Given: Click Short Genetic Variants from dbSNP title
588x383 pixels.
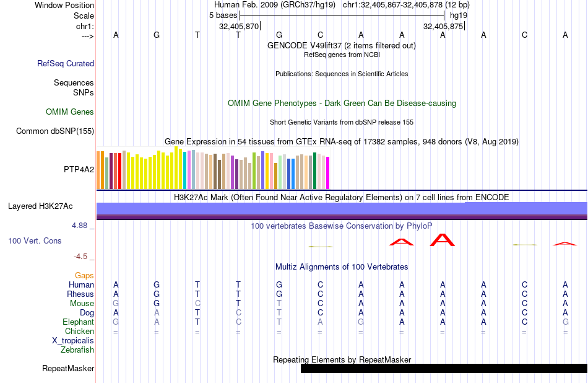Looking at the screenshot, I should coord(342,122).
